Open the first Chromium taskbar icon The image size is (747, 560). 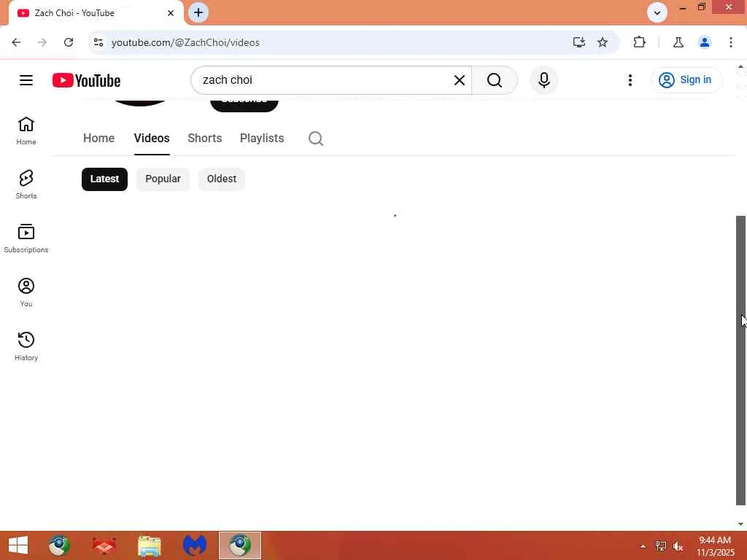point(59,545)
